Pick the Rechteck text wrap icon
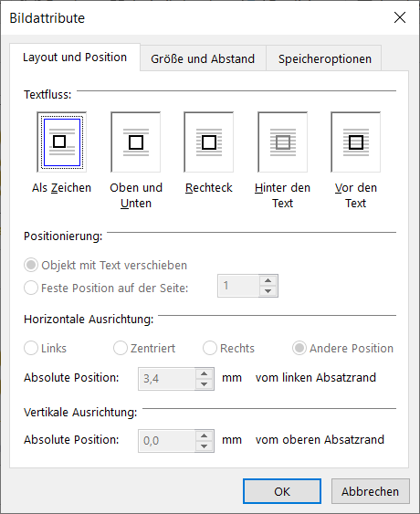This screenshot has height=514, width=420. coord(209,142)
